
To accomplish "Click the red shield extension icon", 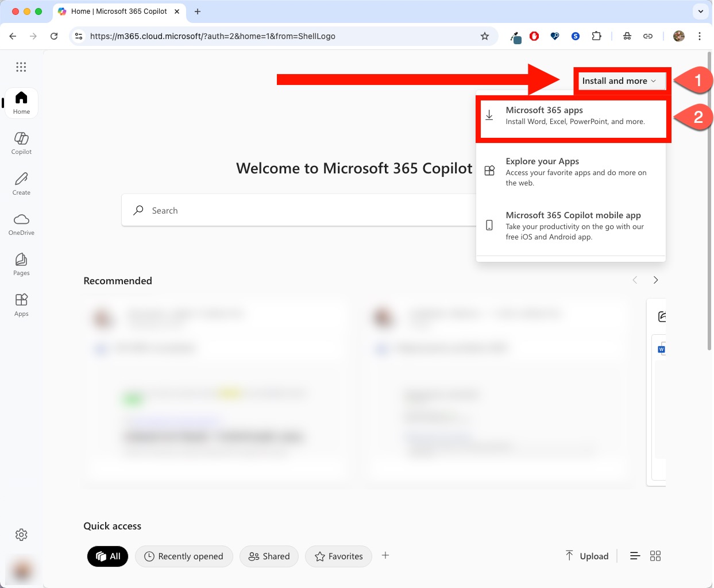I will (534, 36).
